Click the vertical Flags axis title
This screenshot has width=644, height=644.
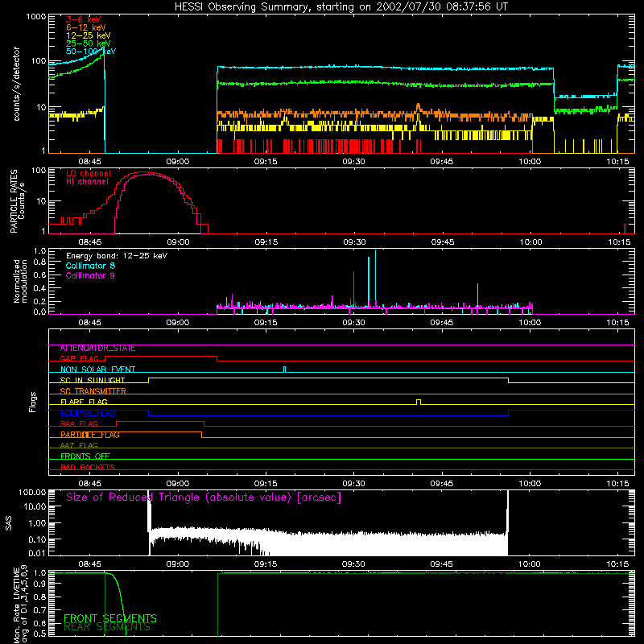[33, 402]
